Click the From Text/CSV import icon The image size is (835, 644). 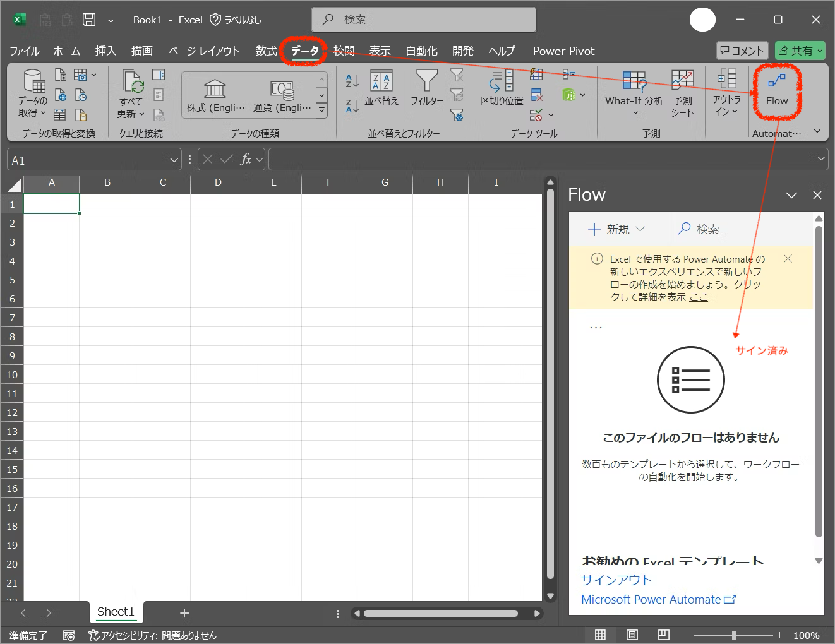pos(61,75)
